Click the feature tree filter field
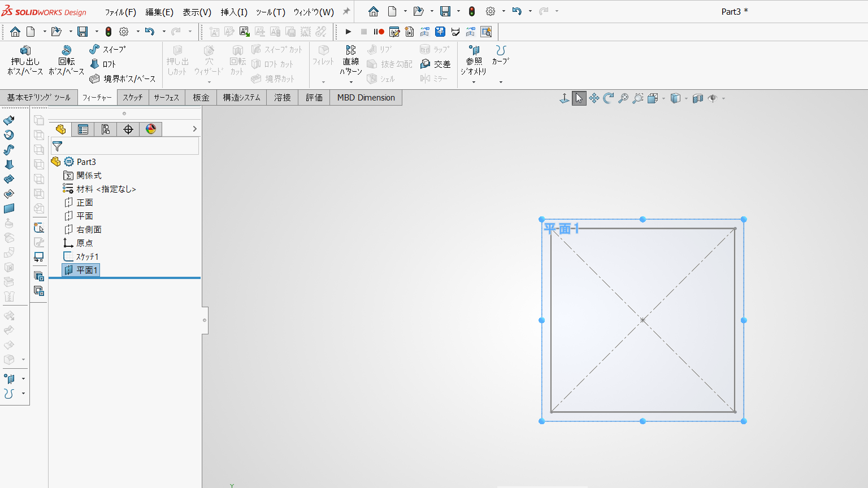Image resolution: width=868 pixels, height=488 pixels. tap(125, 146)
